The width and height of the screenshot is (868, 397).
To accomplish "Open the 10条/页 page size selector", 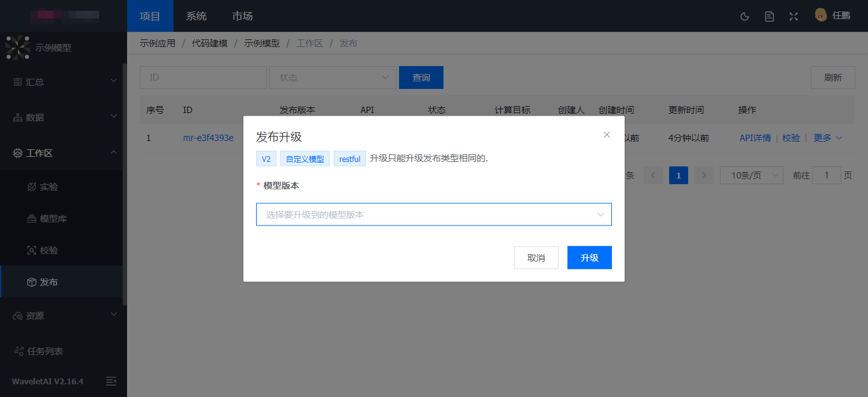I will click(750, 175).
